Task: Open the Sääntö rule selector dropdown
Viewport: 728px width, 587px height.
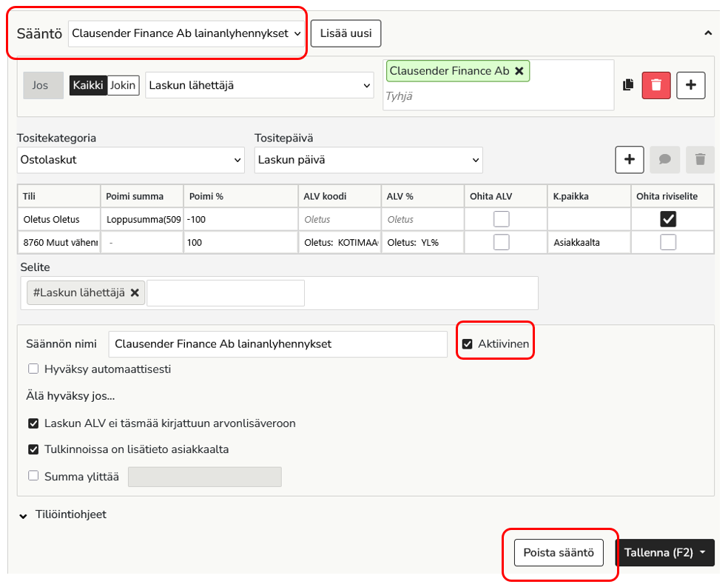Action: pos(186,33)
